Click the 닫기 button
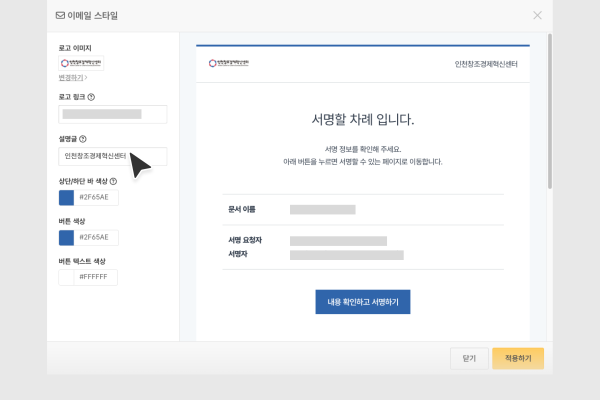600x400 pixels. [469, 358]
